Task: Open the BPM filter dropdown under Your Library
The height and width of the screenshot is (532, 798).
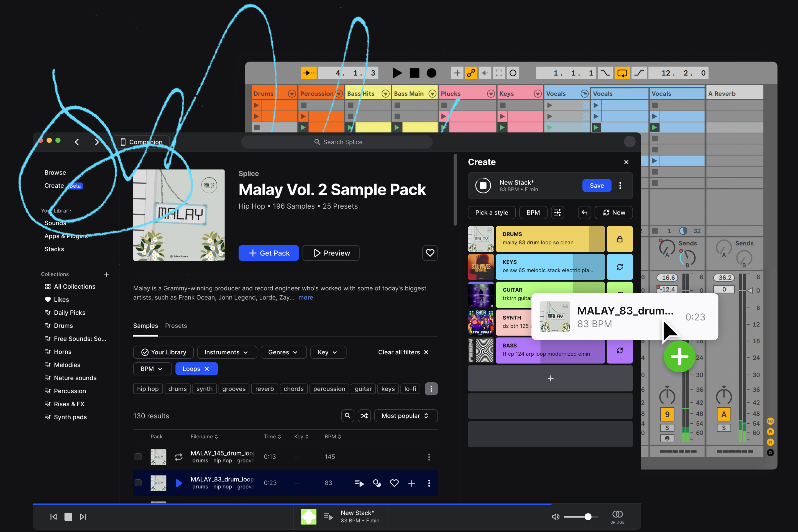Action: pos(152,369)
